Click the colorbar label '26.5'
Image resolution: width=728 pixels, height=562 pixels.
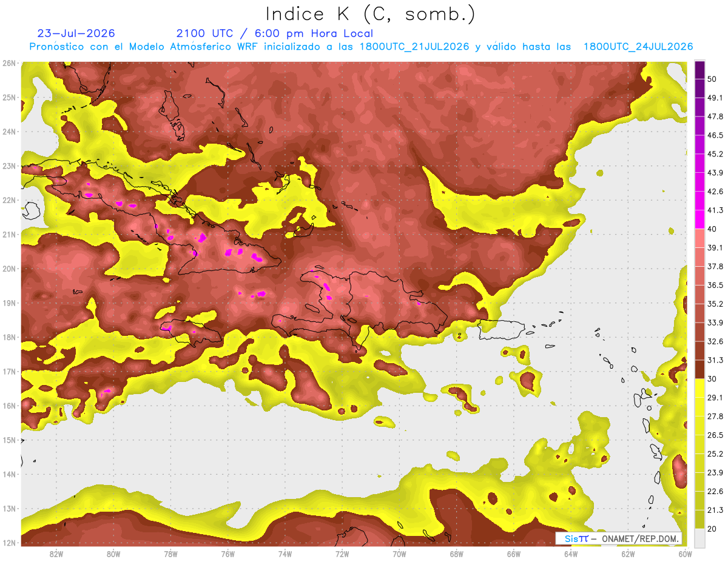pyautogui.click(x=715, y=435)
